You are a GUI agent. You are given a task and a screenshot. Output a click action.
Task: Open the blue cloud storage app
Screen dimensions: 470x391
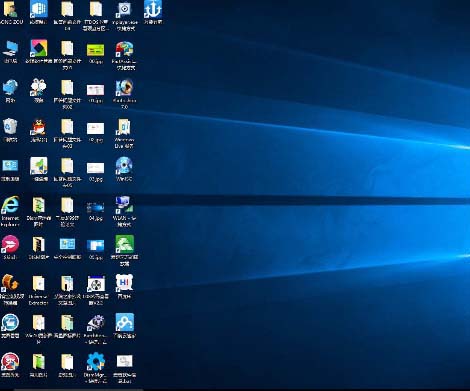(124, 322)
